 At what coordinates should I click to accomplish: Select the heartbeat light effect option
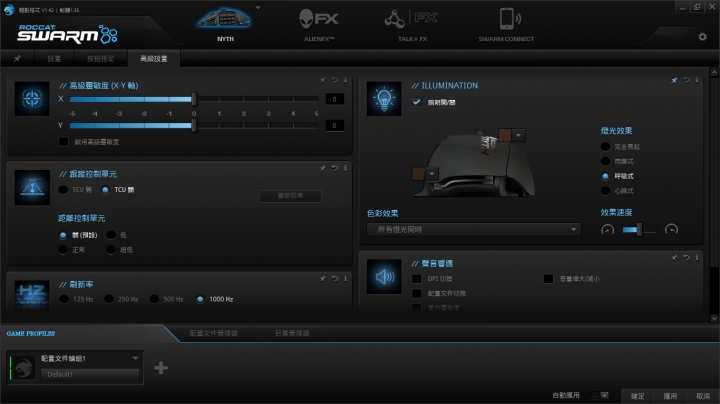coord(605,191)
